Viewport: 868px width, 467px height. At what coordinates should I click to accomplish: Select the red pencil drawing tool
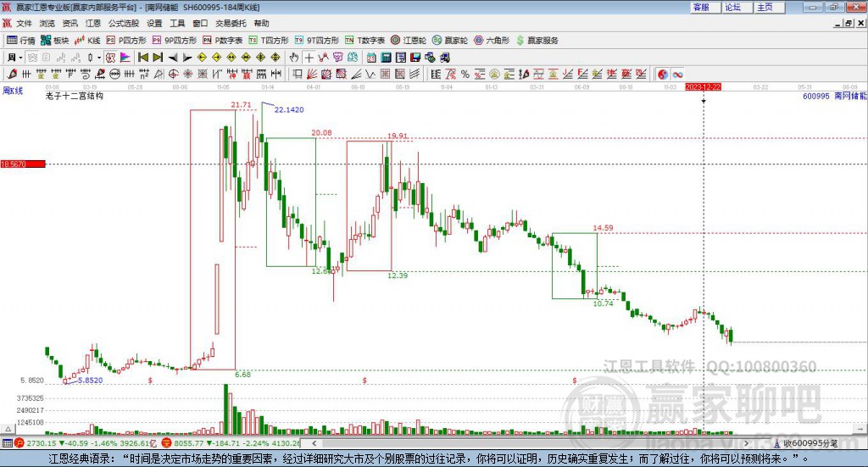tap(12, 74)
